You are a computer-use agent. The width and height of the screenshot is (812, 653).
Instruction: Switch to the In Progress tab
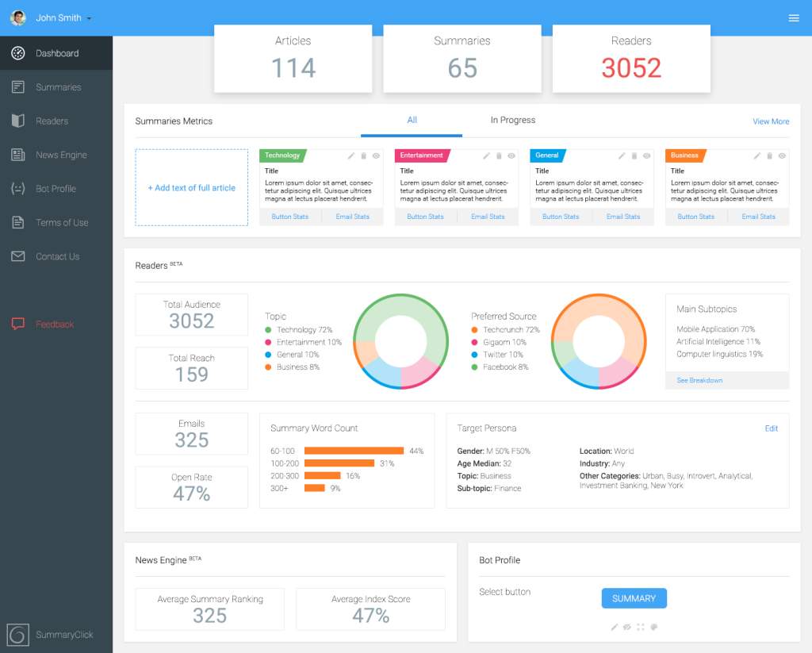point(513,121)
